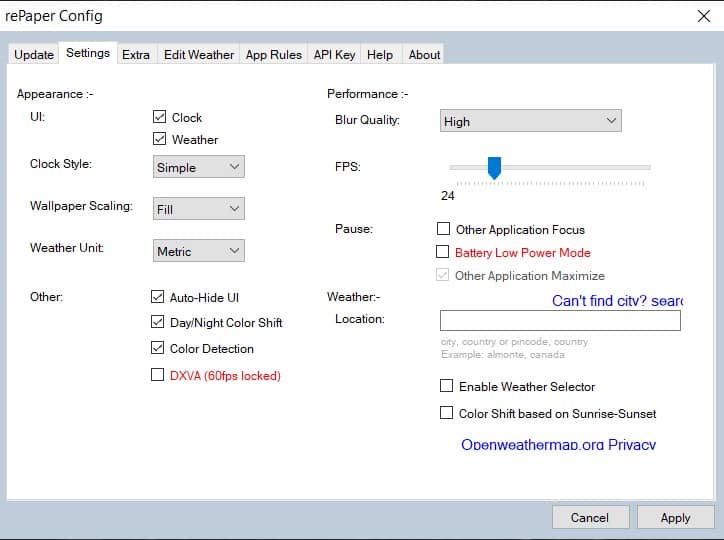Click the FPS value 24
The width and height of the screenshot is (724, 540).
(447, 196)
